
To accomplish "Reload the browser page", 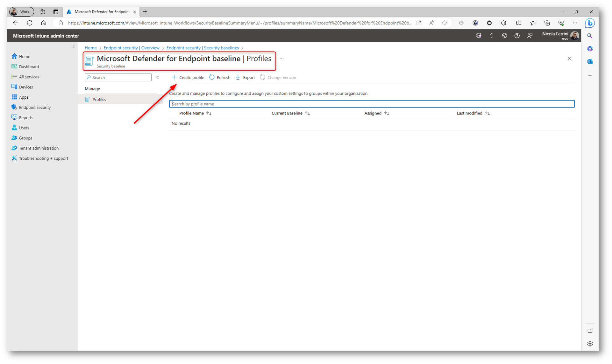I will [30, 23].
